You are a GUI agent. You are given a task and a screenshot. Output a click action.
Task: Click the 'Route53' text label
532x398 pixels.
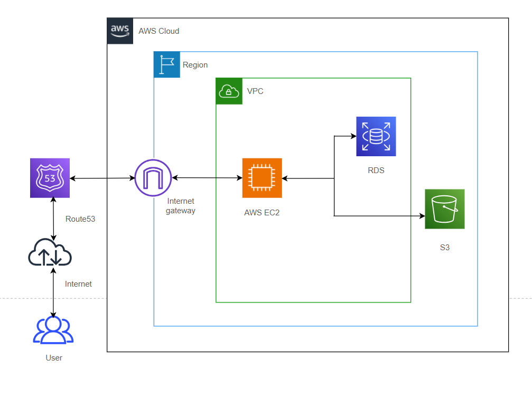pos(80,219)
